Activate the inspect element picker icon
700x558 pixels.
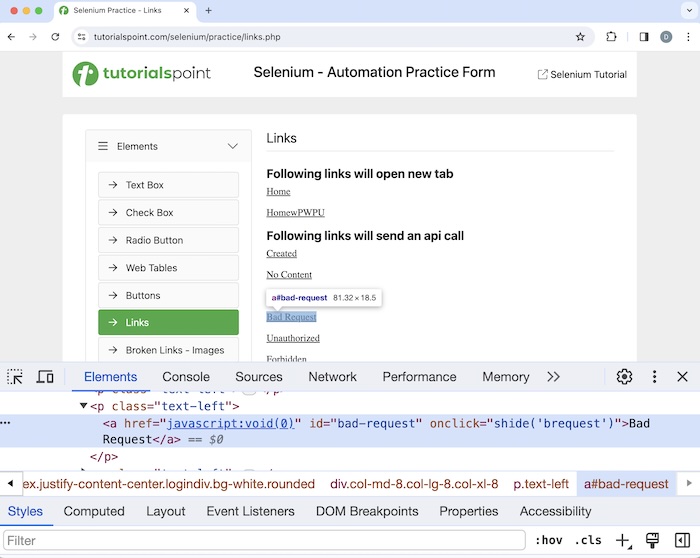point(15,377)
